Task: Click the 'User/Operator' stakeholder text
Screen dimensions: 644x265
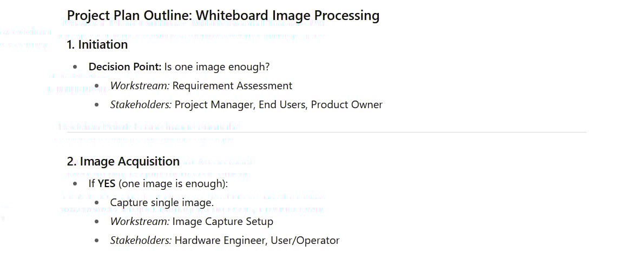Action: 305,240
